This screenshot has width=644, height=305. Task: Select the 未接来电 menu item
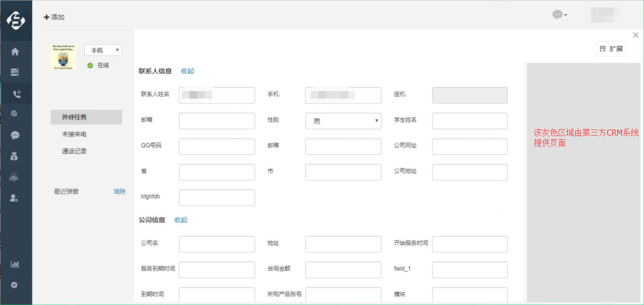[x=74, y=135]
